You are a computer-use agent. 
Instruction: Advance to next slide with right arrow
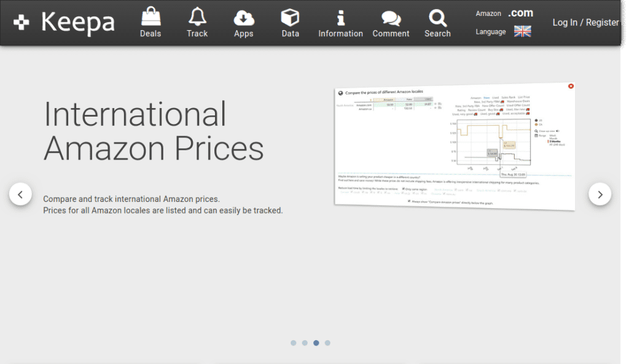[600, 195]
